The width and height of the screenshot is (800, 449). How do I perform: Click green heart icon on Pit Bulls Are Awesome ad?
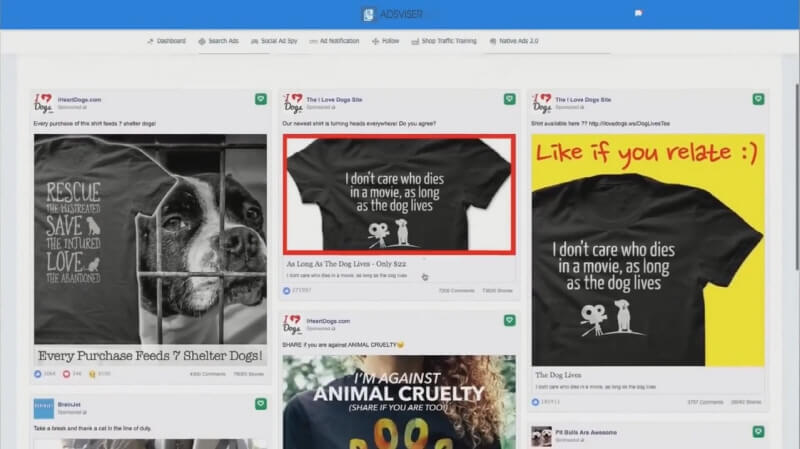tap(758, 432)
